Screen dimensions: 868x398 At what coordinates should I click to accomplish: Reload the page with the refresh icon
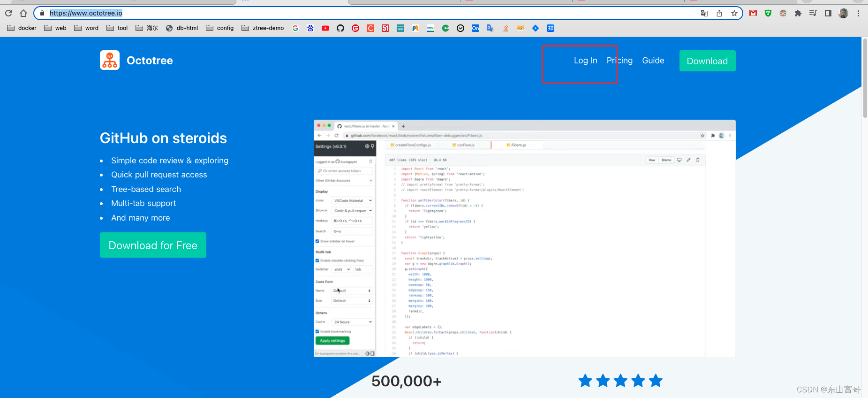(8, 13)
